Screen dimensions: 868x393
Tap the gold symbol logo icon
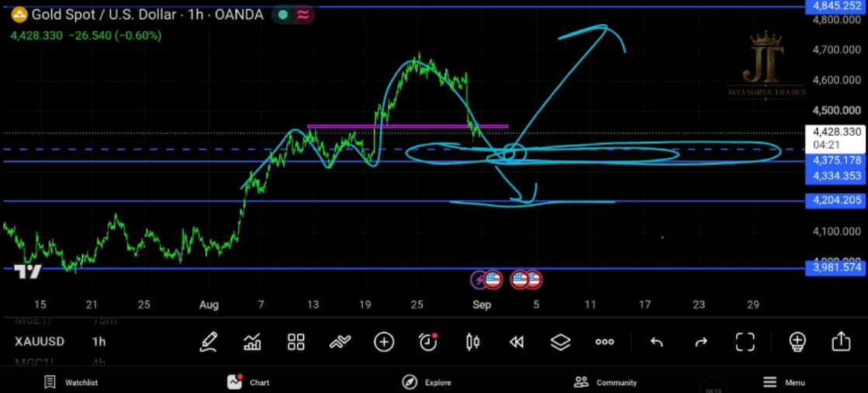point(19,15)
